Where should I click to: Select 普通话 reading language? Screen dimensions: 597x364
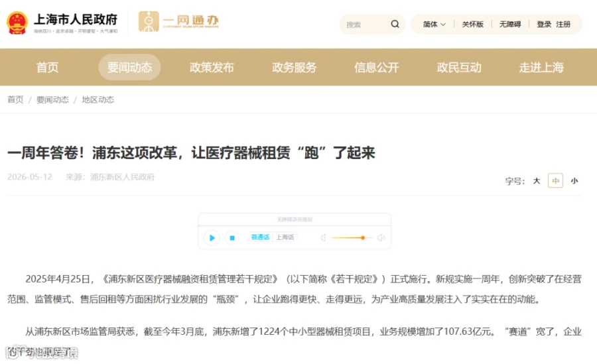[x=260, y=237]
